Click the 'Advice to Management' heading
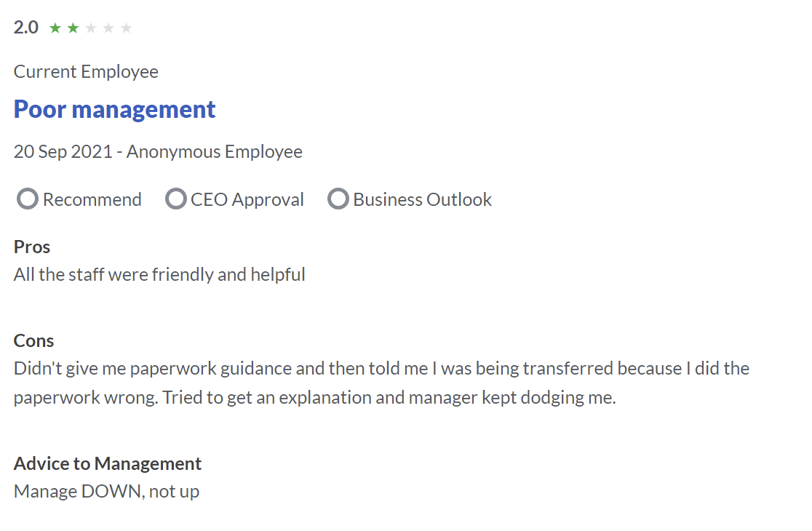 pyautogui.click(x=108, y=464)
